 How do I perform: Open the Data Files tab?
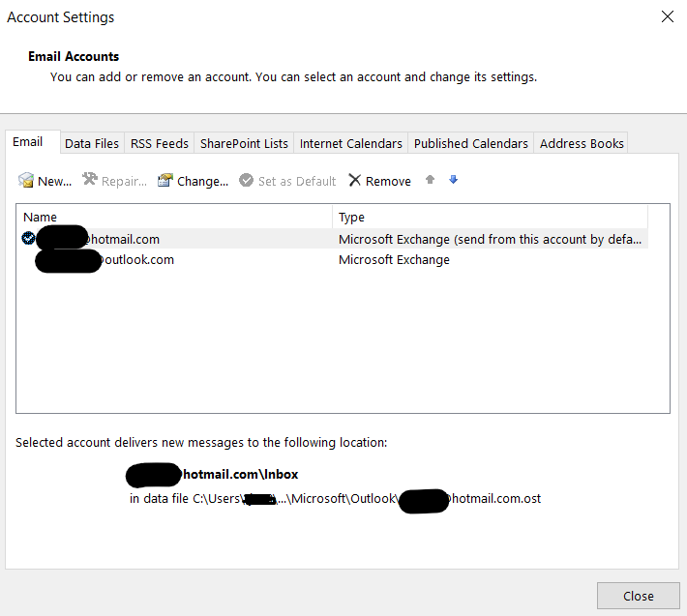(x=92, y=143)
